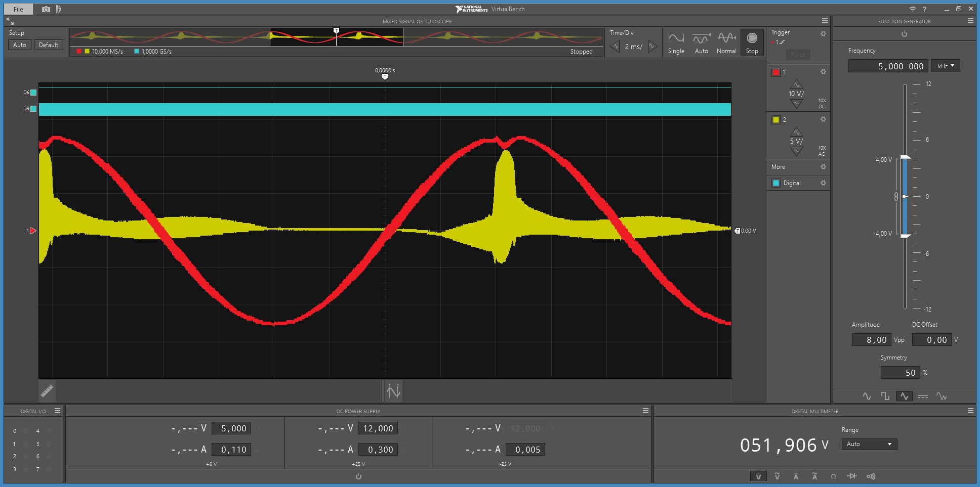Take a screenshot with the camera icon
Screen dimensions: 980x487
(46, 9)
